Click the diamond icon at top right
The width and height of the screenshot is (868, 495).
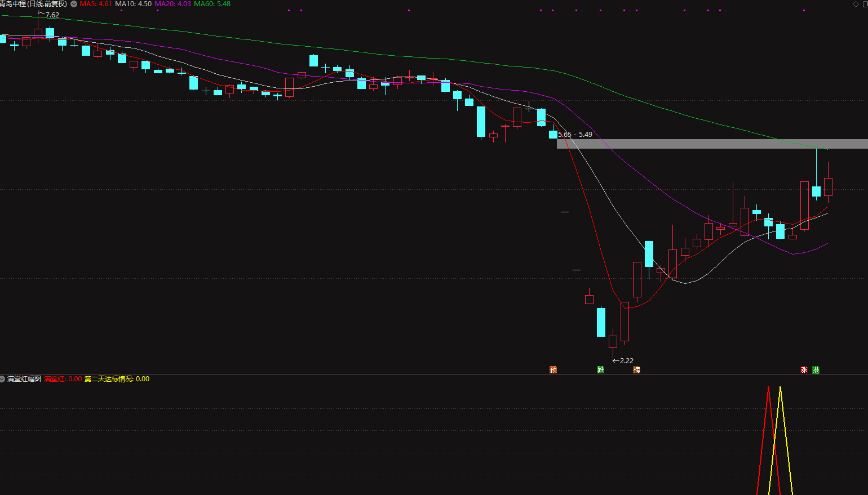856,4
